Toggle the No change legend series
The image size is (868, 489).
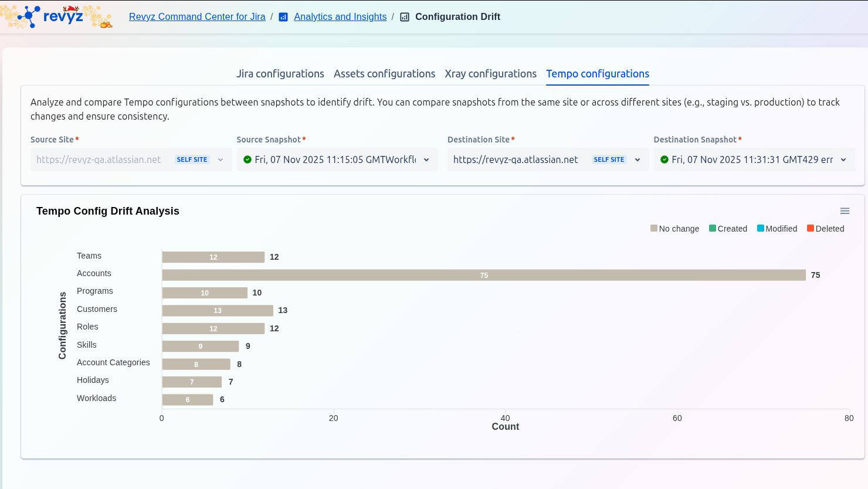(x=674, y=229)
